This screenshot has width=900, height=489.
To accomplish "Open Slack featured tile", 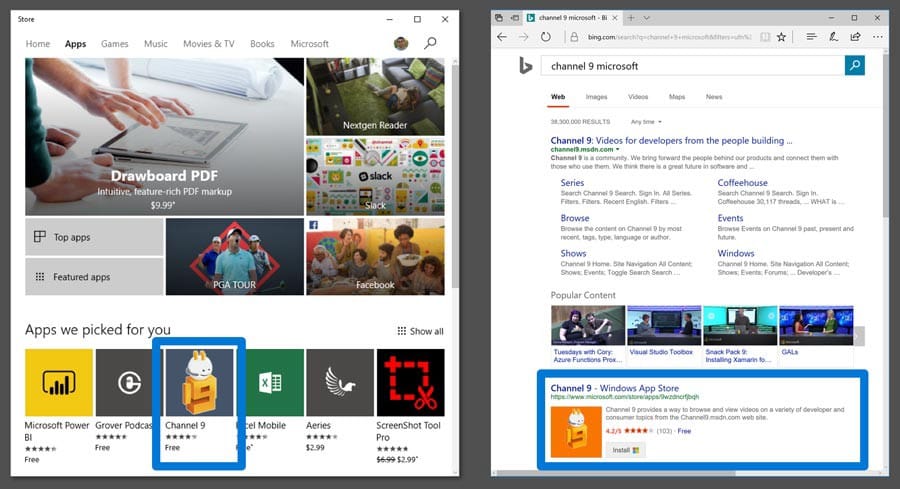I will [x=375, y=176].
